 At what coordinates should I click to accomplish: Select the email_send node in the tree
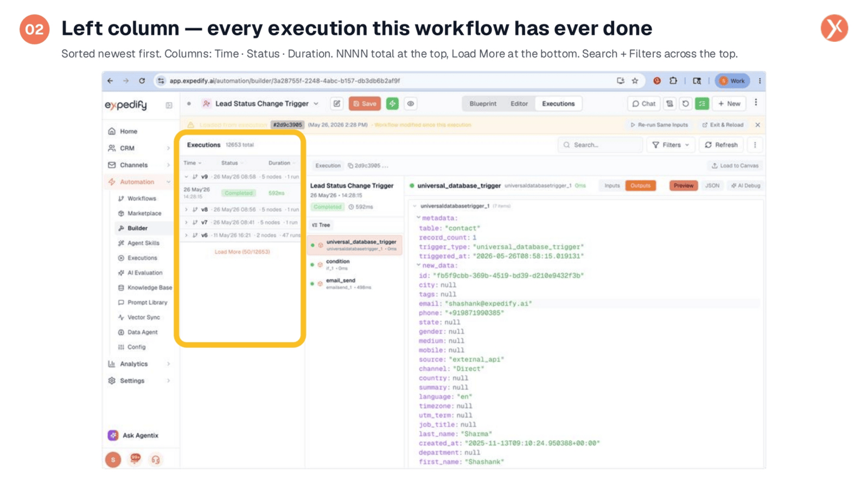(355, 284)
